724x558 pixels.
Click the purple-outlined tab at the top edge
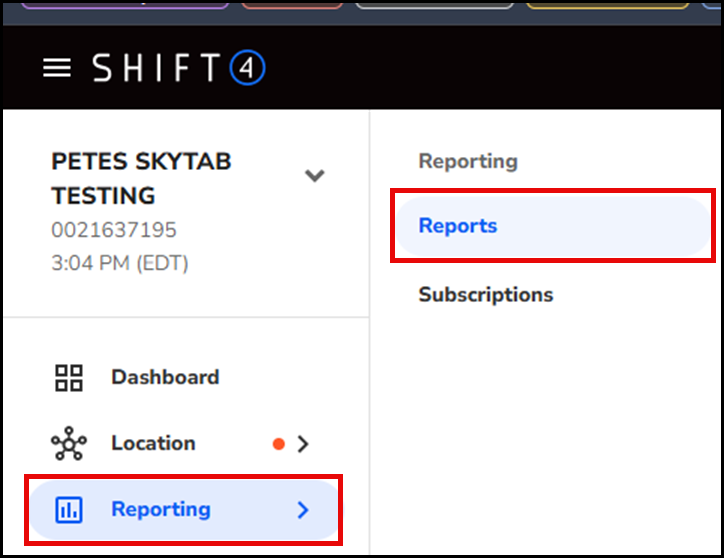[125, 4]
